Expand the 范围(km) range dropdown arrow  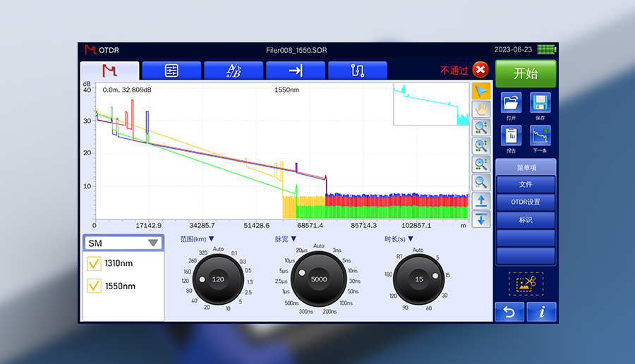(211, 239)
